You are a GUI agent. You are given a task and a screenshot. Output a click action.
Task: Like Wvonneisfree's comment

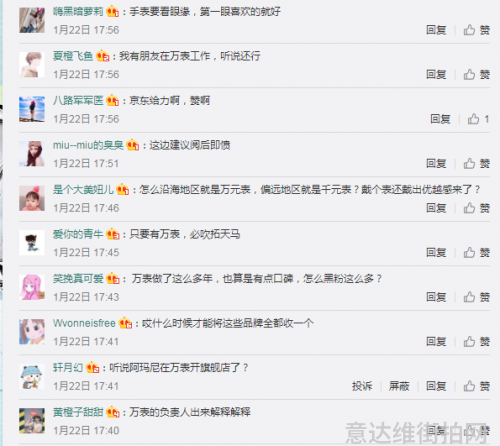[x=476, y=341]
